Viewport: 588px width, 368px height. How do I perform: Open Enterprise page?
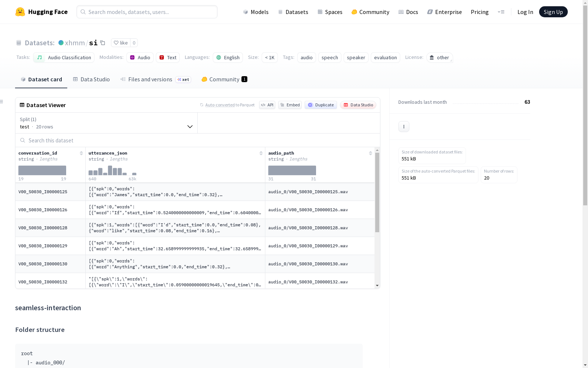(x=445, y=12)
